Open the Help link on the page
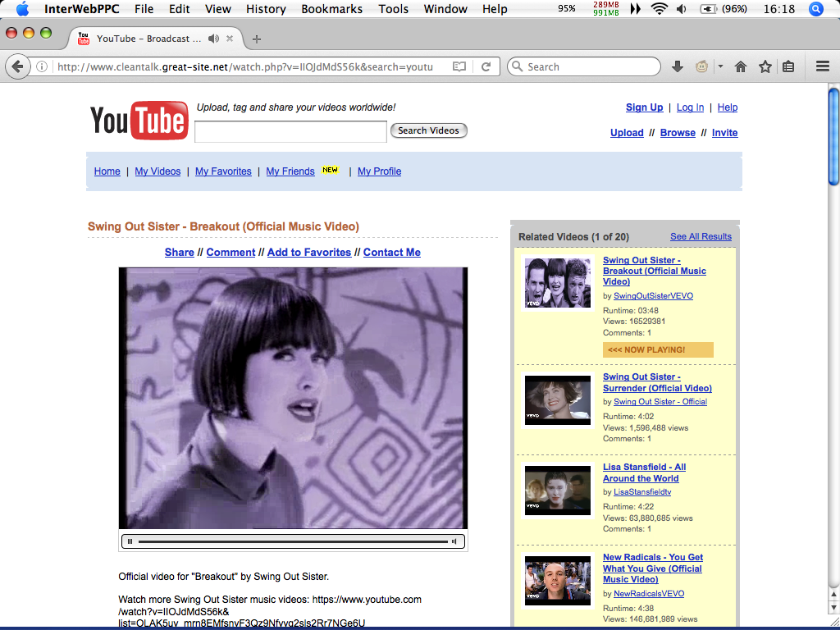840x630 pixels. pyautogui.click(x=728, y=107)
